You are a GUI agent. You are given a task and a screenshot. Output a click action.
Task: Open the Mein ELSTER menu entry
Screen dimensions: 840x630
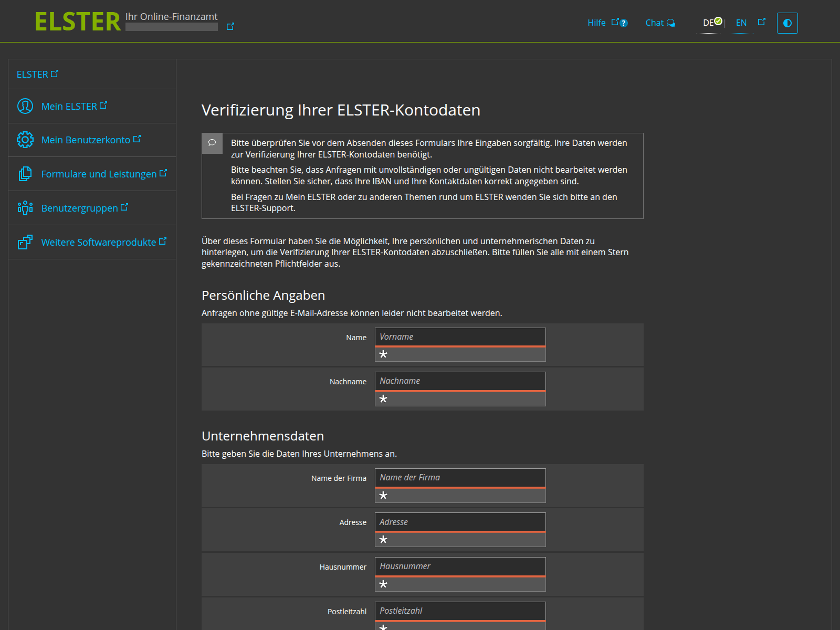[74, 106]
